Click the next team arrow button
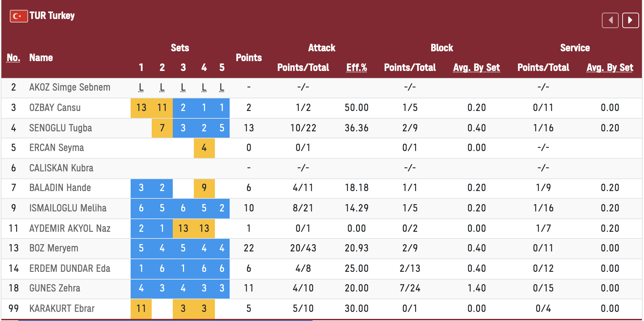This screenshot has width=644, height=321. (x=630, y=20)
